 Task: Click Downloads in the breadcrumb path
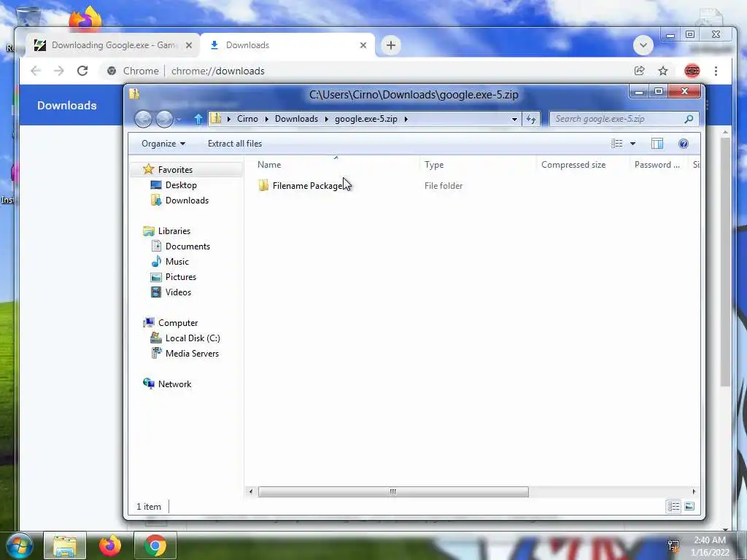coord(296,119)
